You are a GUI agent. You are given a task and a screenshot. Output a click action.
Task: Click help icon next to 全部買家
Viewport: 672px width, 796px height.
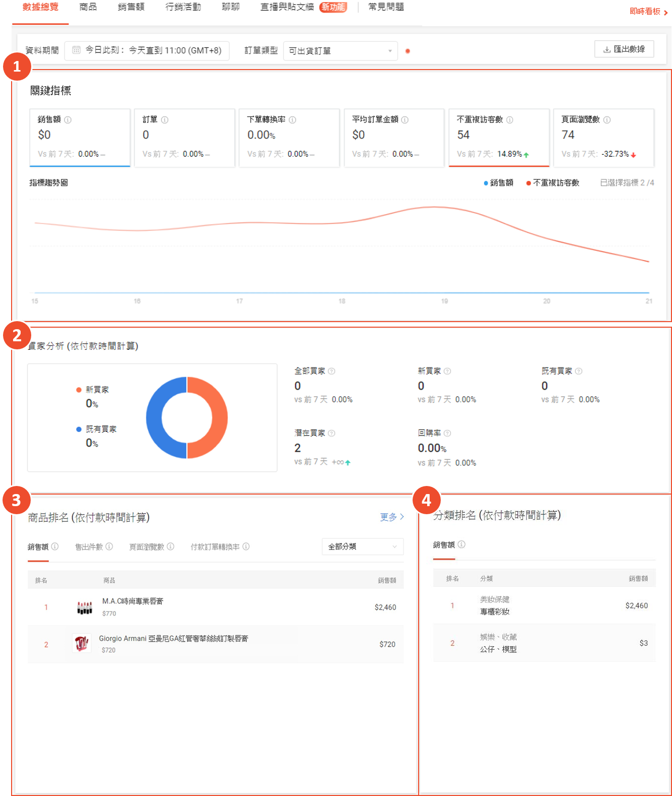tap(331, 372)
